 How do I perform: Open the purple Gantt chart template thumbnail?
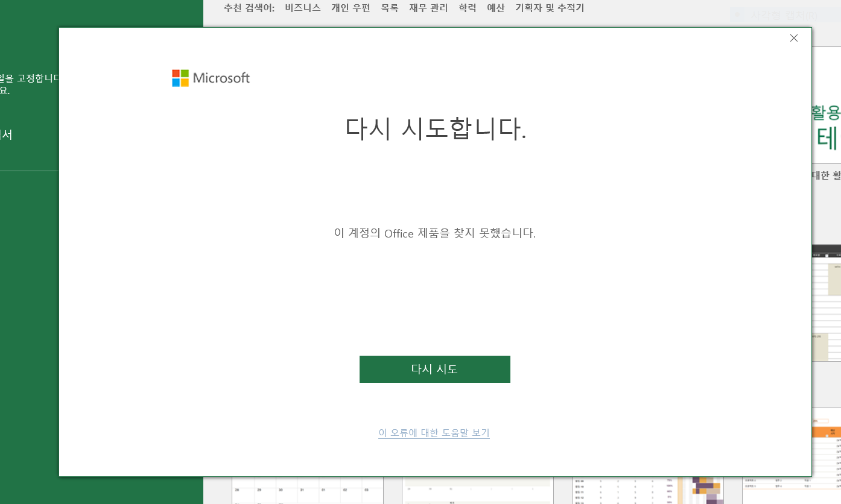[648, 490]
